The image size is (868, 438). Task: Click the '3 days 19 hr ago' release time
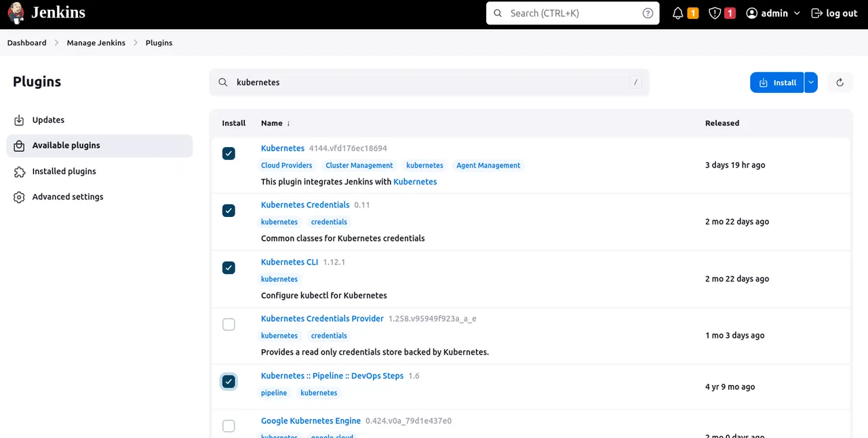[x=735, y=165]
